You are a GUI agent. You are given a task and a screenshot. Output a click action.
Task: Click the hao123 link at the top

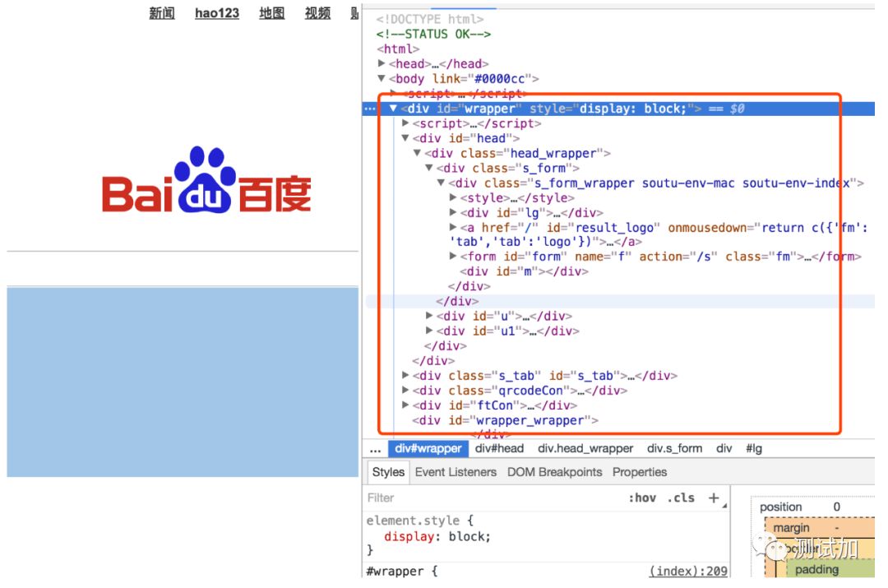coord(216,13)
